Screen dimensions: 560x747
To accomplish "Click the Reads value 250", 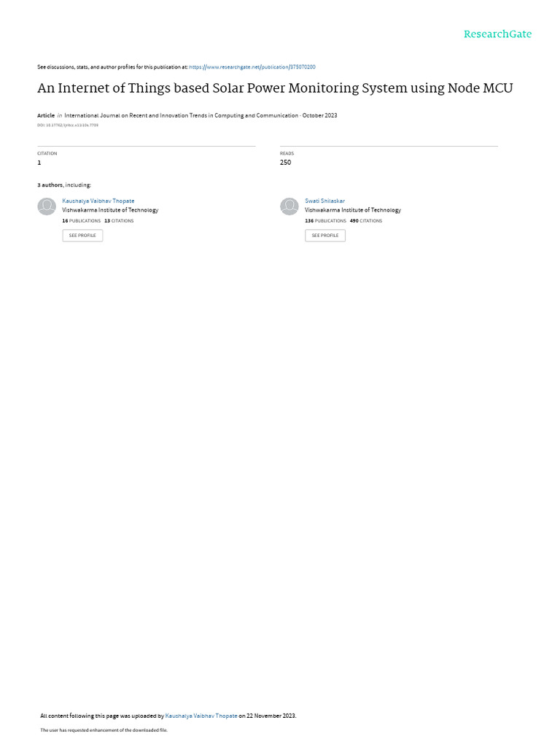I will (285, 163).
